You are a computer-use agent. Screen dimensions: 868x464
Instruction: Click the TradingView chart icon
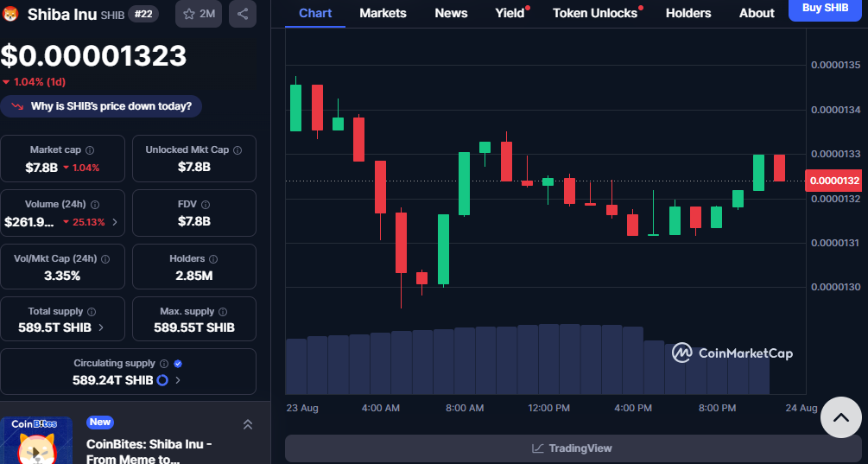click(x=537, y=448)
